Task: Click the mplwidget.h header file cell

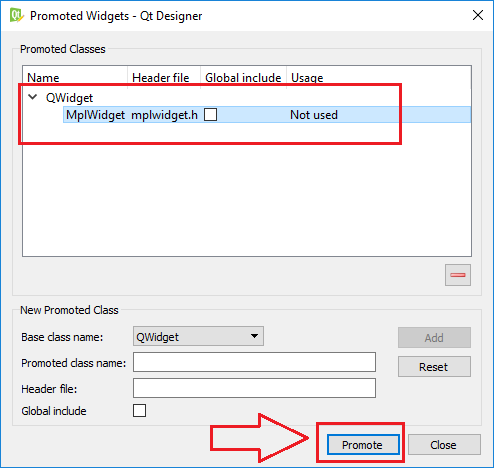Action: tap(164, 115)
